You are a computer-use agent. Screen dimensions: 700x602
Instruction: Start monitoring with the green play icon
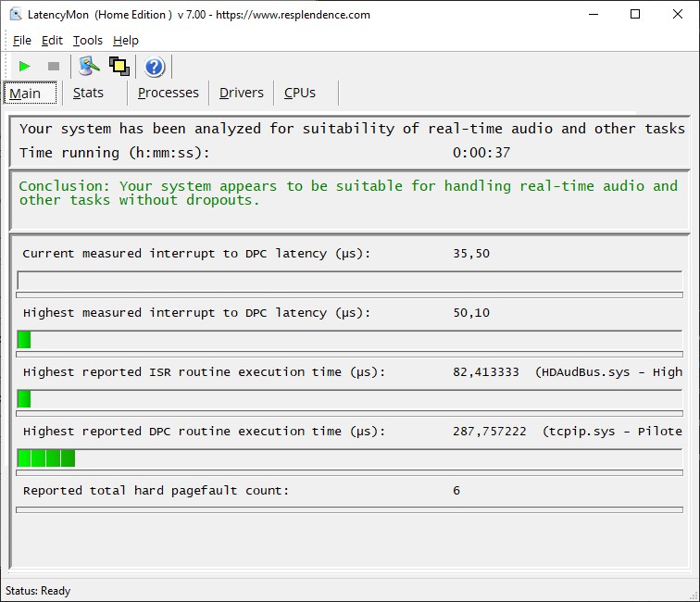point(25,67)
